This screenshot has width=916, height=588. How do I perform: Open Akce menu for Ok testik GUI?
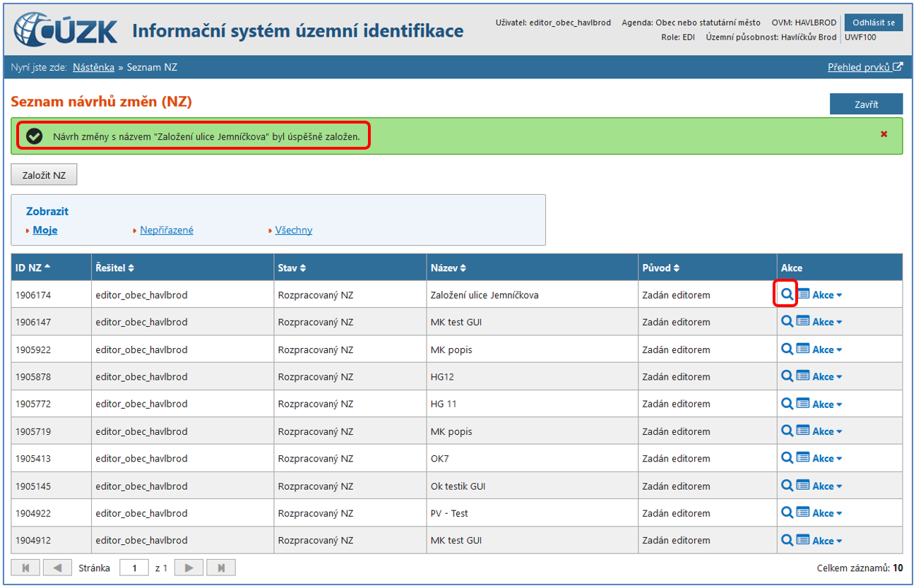(x=827, y=486)
